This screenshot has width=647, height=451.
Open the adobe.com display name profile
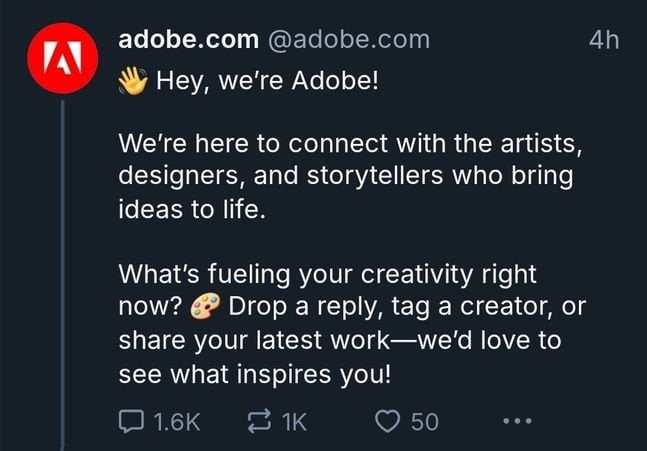(x=188, y=40)
